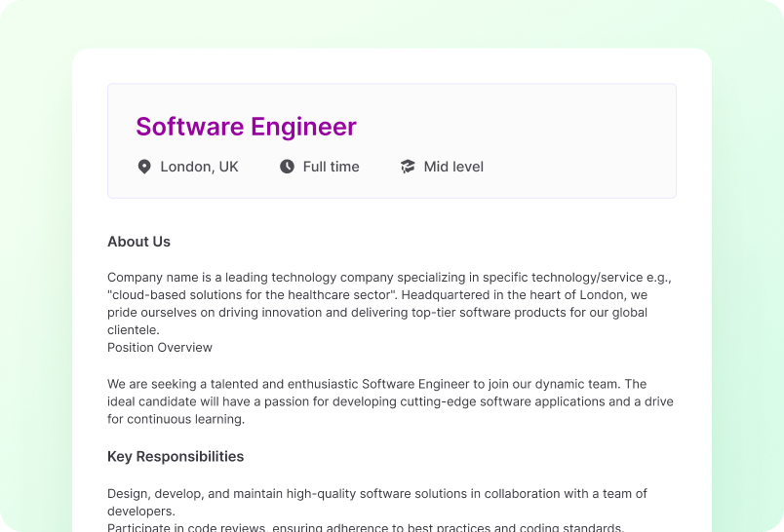Click the London, UK location label

point(199,167)
